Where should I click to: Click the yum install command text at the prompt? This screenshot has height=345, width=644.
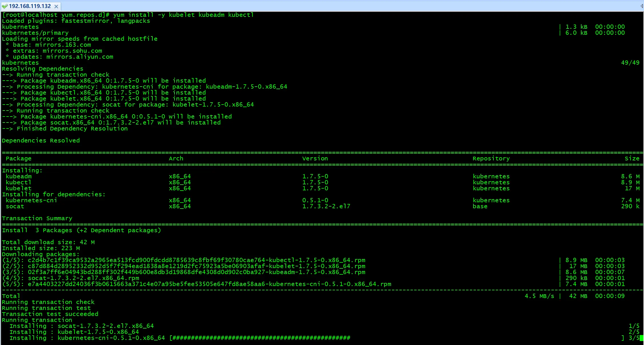click(x=183, y=15)
